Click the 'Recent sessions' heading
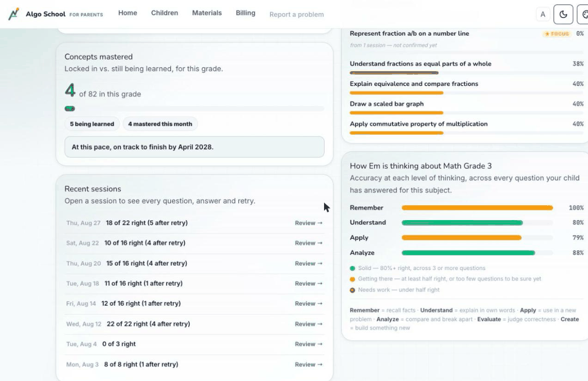The image size is (588, 381). click(93, 189)
